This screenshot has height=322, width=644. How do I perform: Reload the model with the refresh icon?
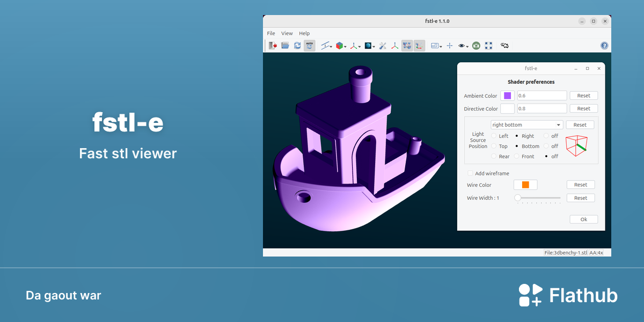click(297, 46)
